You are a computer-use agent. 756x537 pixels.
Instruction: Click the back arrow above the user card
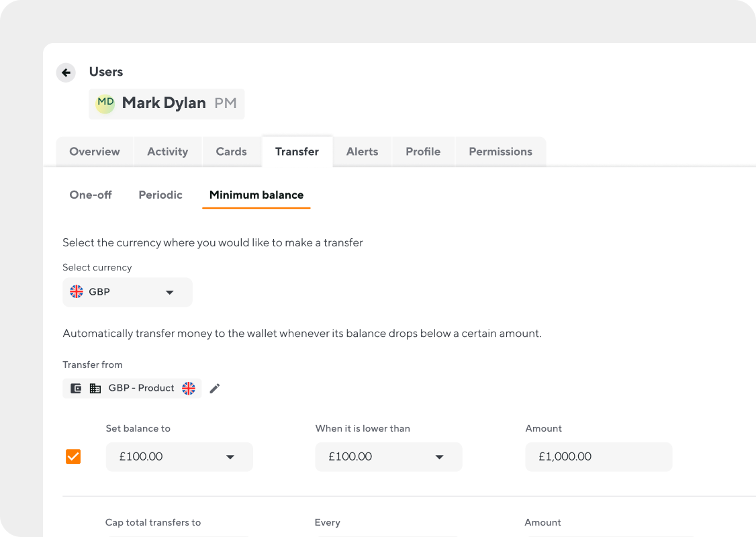coord(66,72)
